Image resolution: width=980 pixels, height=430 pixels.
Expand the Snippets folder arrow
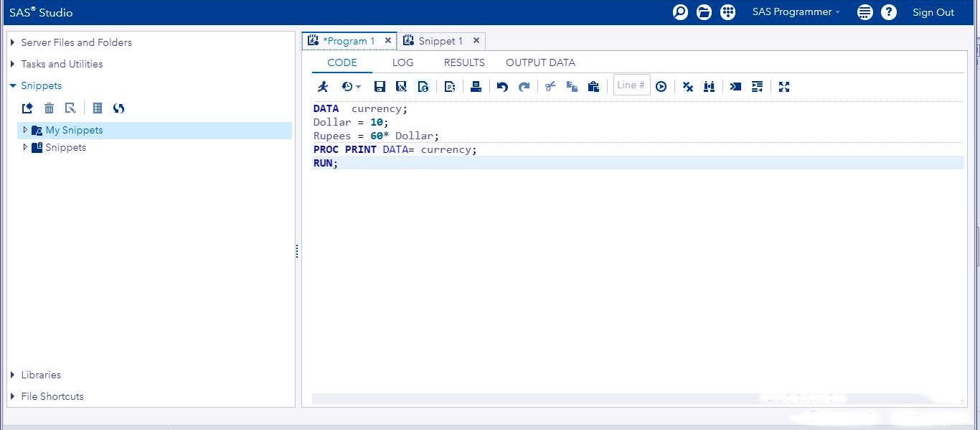(25, 147)
